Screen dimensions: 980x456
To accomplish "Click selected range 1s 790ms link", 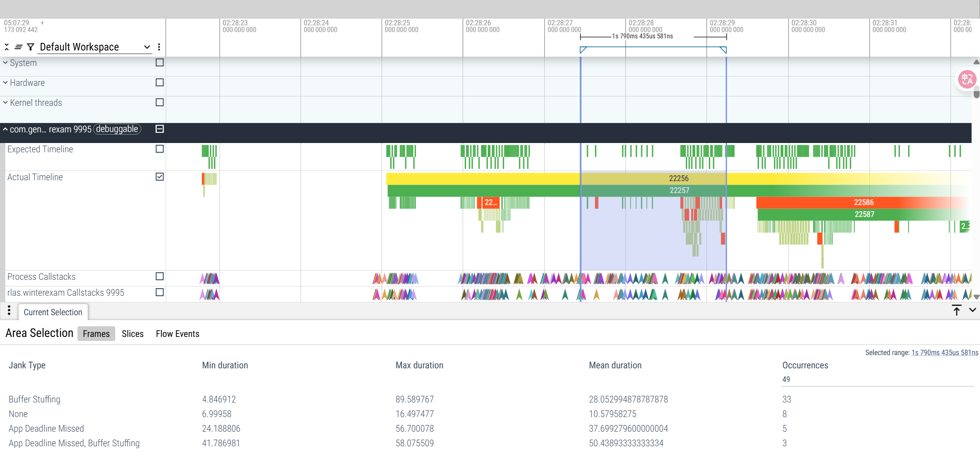I will click(x=945, y=353).
